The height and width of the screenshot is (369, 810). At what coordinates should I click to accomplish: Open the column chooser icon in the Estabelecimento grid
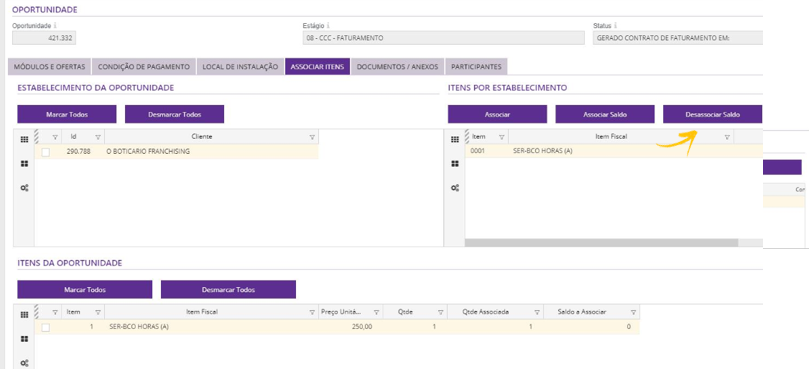tap(24, 140)
